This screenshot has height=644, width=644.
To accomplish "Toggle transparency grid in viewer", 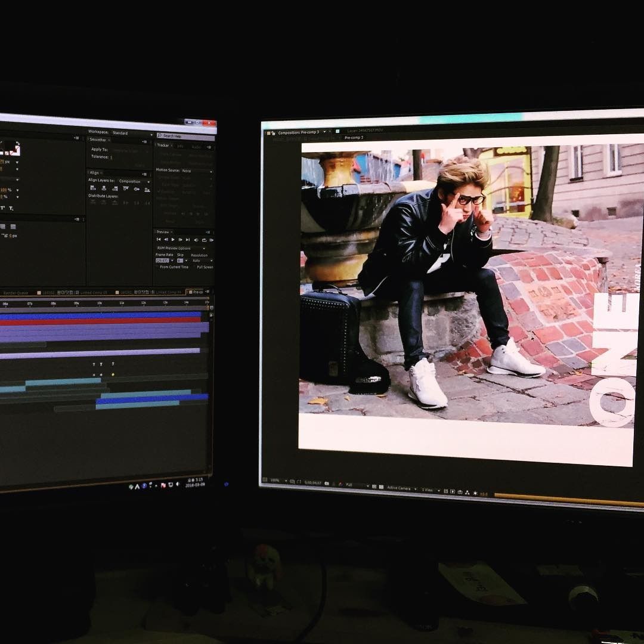I will tap(381, 487).
